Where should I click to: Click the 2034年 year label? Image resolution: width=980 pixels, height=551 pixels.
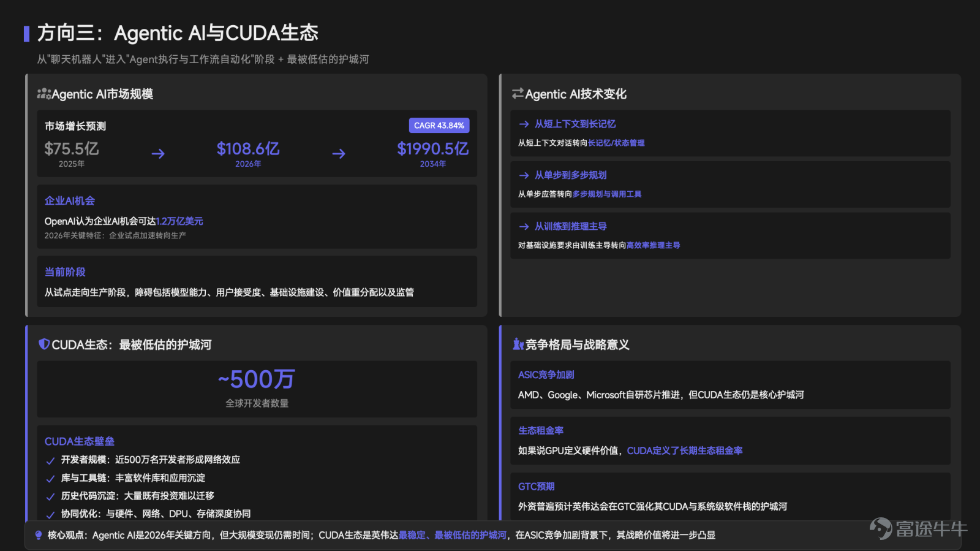[x=433, y=164]
